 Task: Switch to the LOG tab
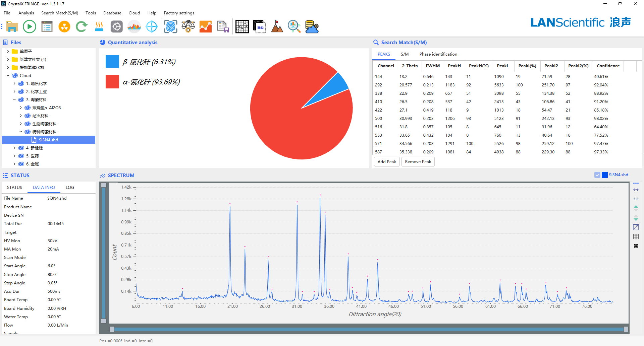pyautogui.click(x=70, y=188)
